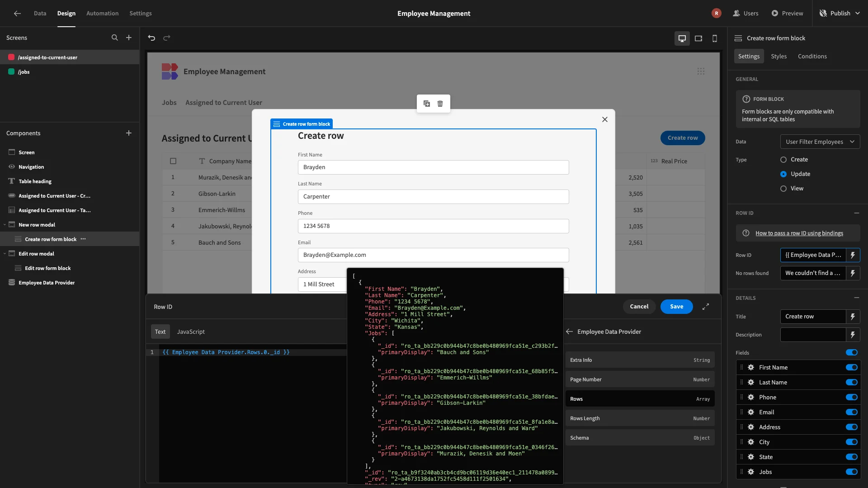Open the User Filter Employees data dropdown
Image resolution: width=868 pixels, height=488 pixels.
point(820,142)
